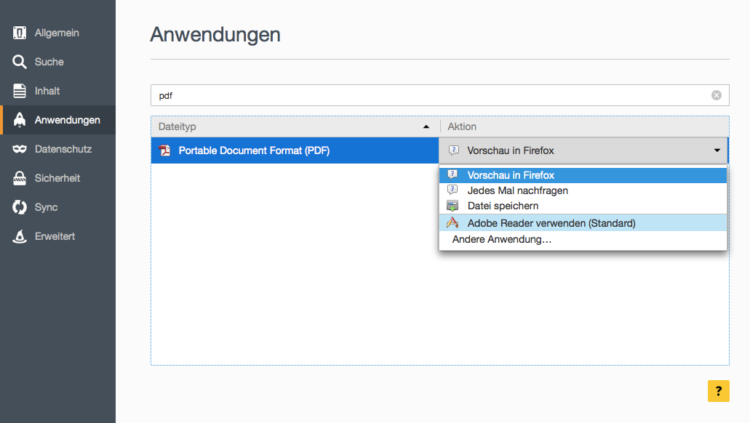750x423 pixels.
Task: Click the Suche magnifier icon
Action: tap(19, 62)
